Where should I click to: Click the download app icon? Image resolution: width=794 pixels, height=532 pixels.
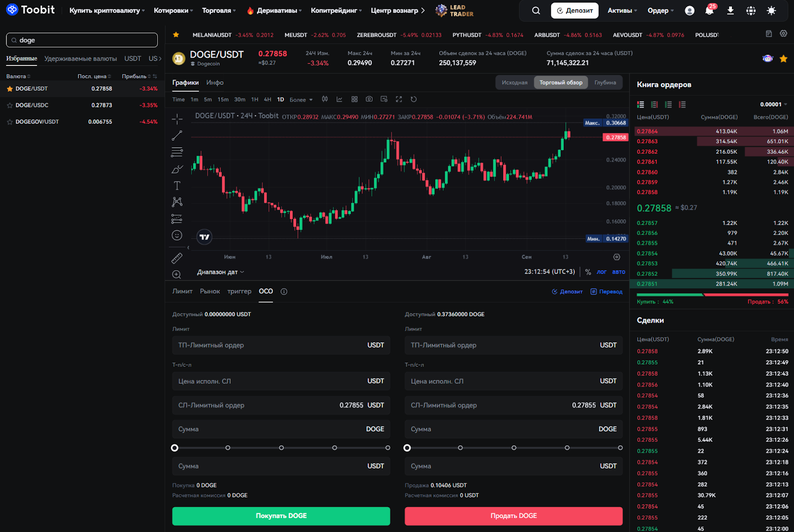click(730, 10)
